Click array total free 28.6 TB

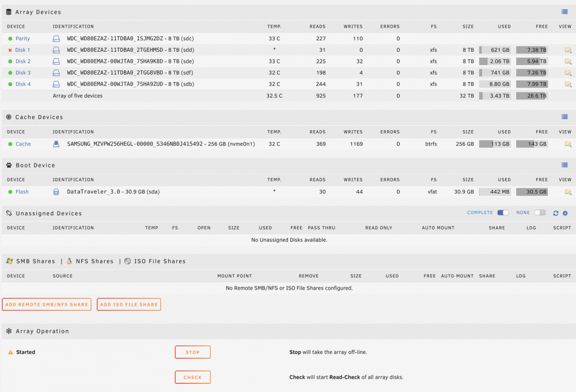point(532,96)
